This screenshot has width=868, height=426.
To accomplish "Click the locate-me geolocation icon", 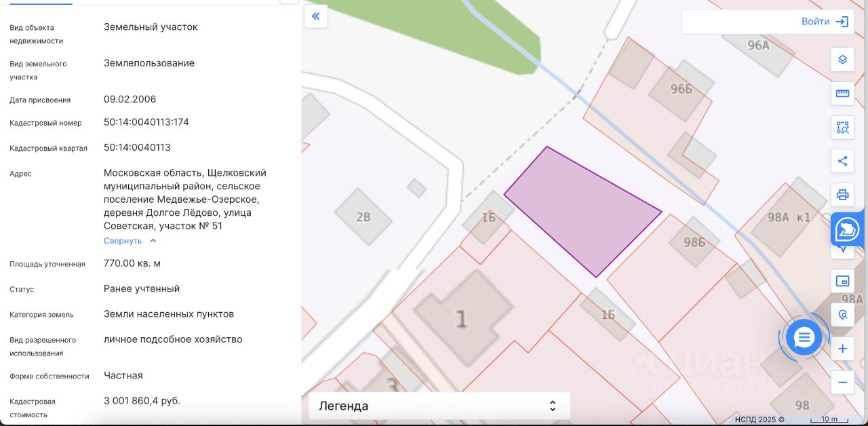I will (x=842, y=315).
